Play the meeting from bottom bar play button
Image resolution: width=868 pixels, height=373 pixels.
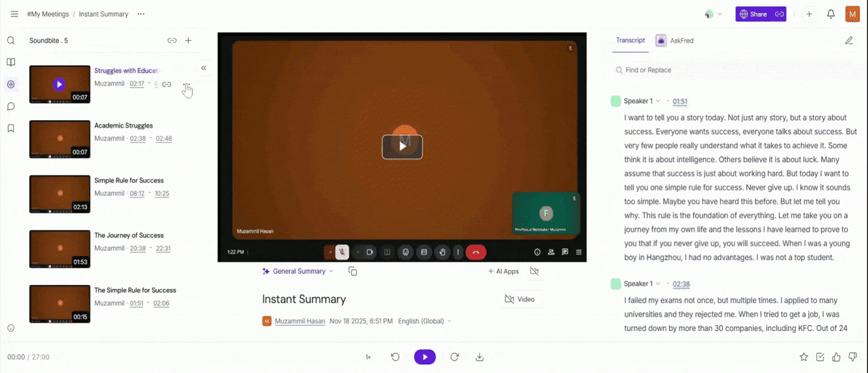point(425,357)
